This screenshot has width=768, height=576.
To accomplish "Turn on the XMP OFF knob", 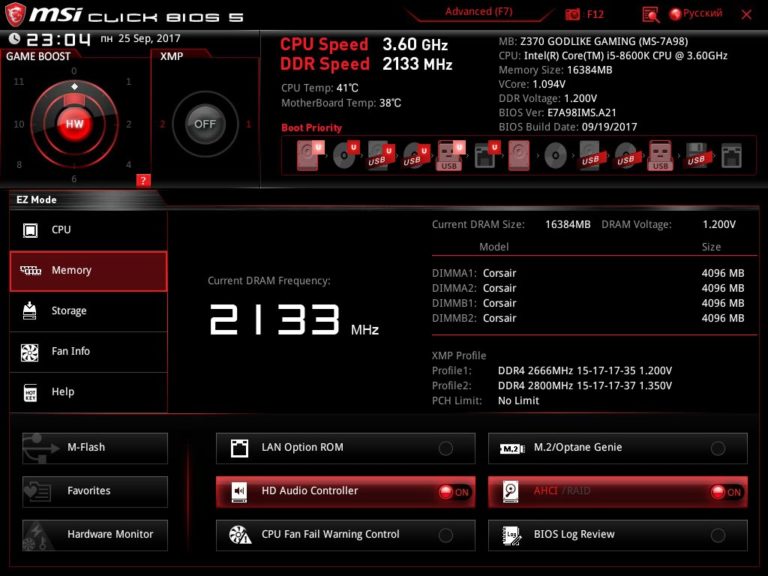I will [x=205, y=124].
